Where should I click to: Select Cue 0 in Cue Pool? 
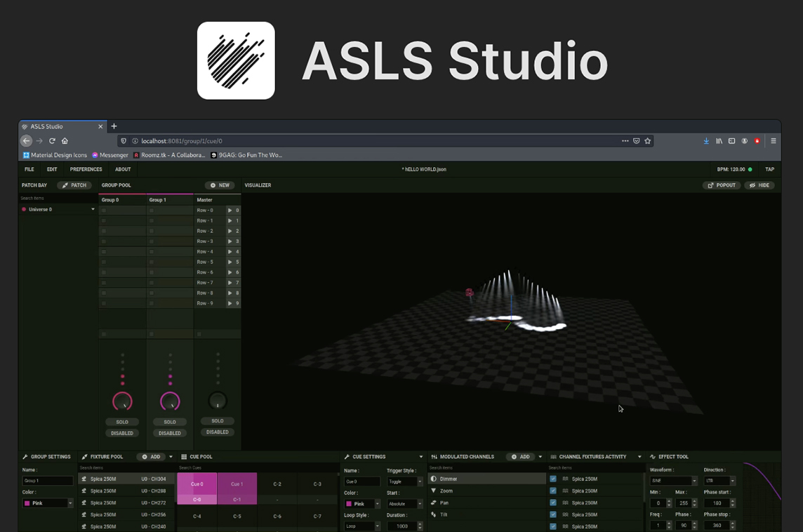(x=197, y=488)
